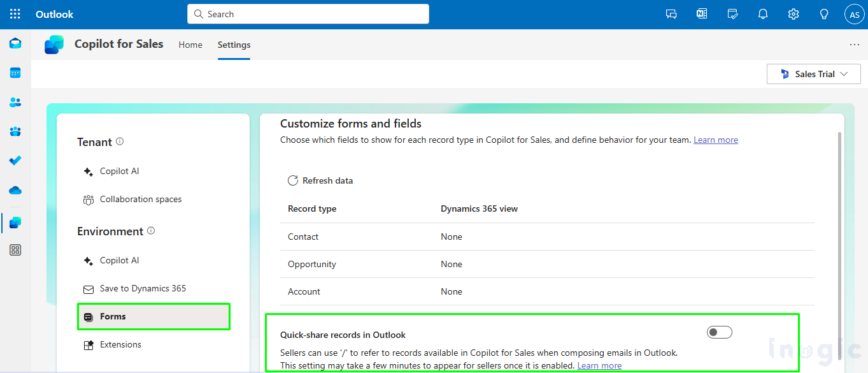Expand the Sales Trial environment dropdown
The height and width of the screenshot is (373, 868).
tap(815, 74)
